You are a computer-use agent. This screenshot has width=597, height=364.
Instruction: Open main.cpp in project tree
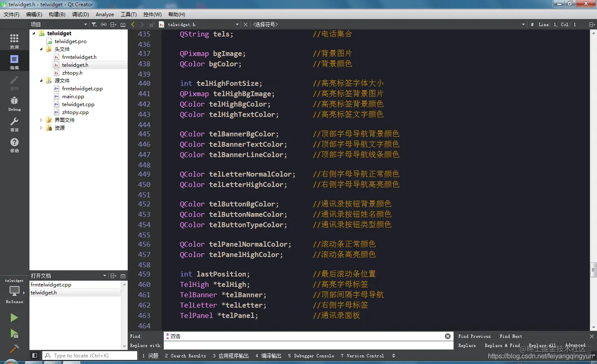pos(73,96)
